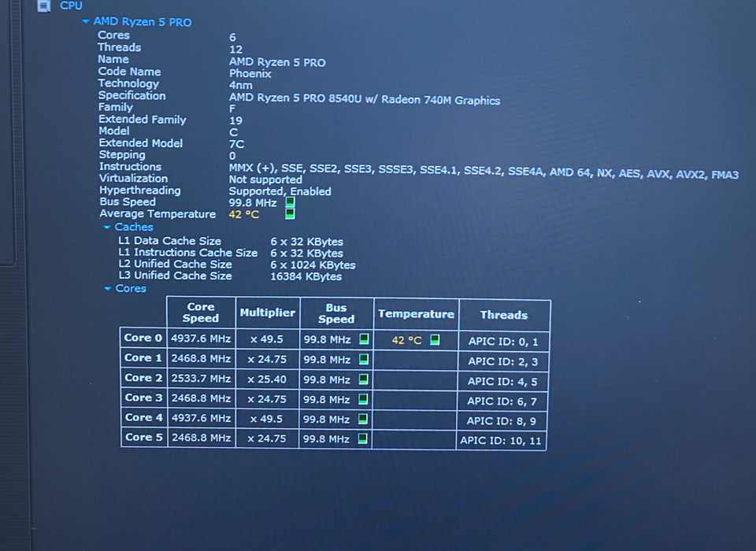The width and height of the screenshot is (756, 551).
Task: Click the Core Speed column header
Action: coord(201,312)
